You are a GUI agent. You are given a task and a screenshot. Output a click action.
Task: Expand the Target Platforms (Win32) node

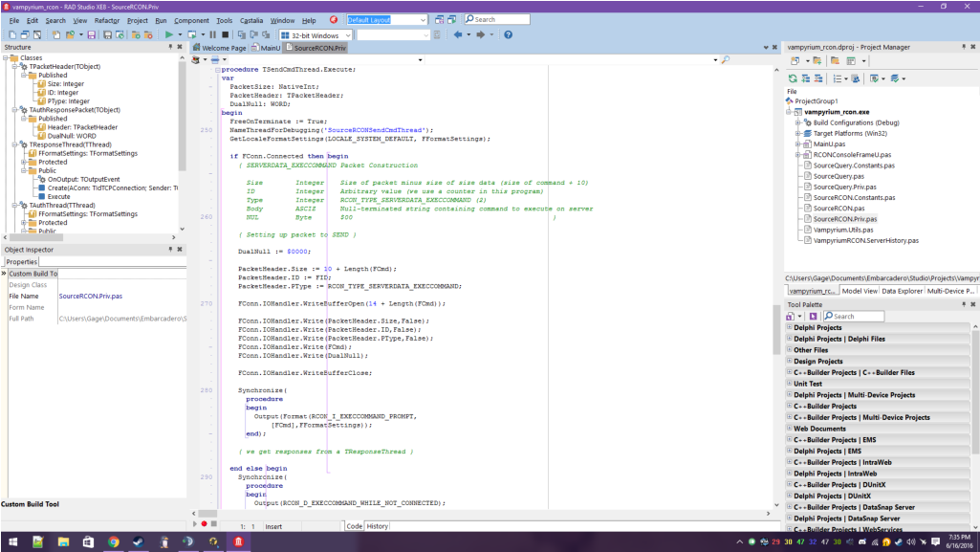click(797, 133)
